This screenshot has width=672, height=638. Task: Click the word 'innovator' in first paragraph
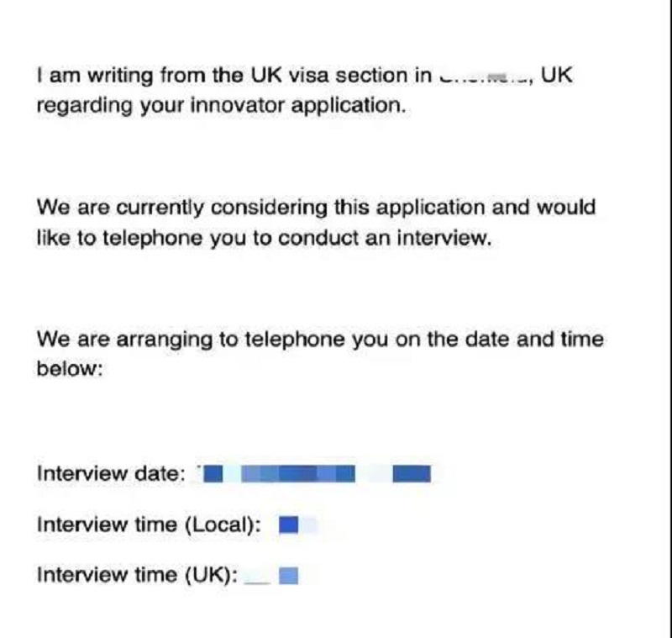click(x=237, y=105)
